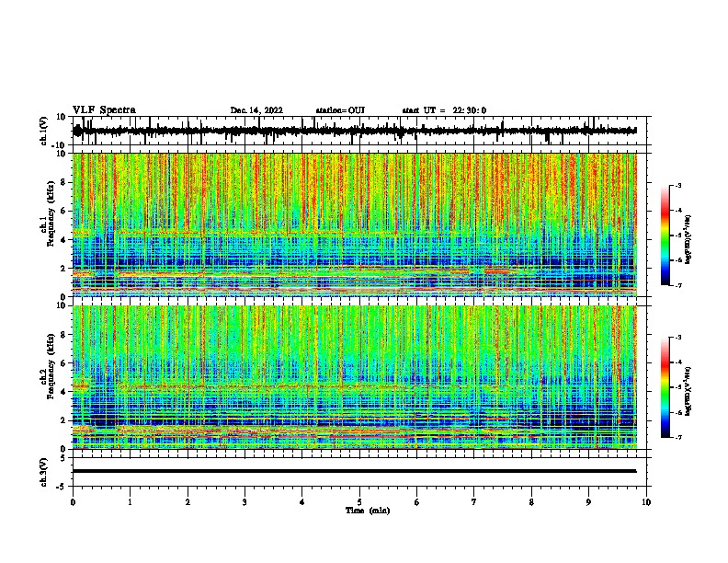Click time-axis tick label "7"
728x563 pixels.
[x=474, y=502]
